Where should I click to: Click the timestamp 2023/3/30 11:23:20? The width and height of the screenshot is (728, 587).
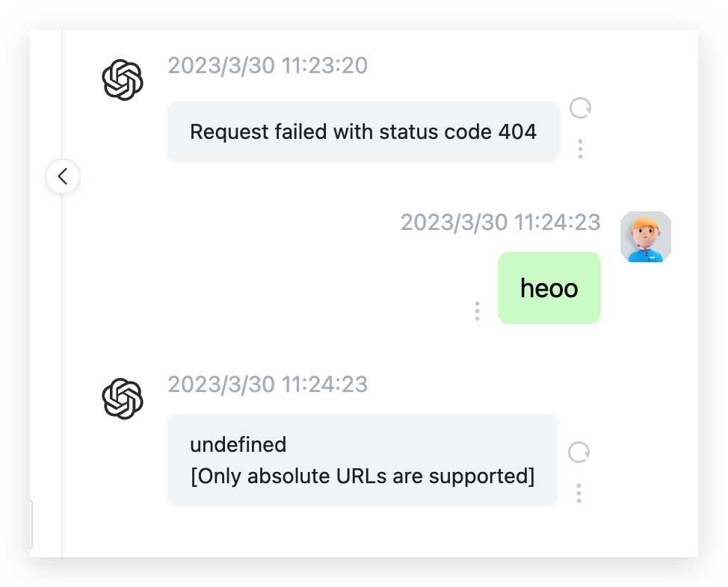[268, 66]
